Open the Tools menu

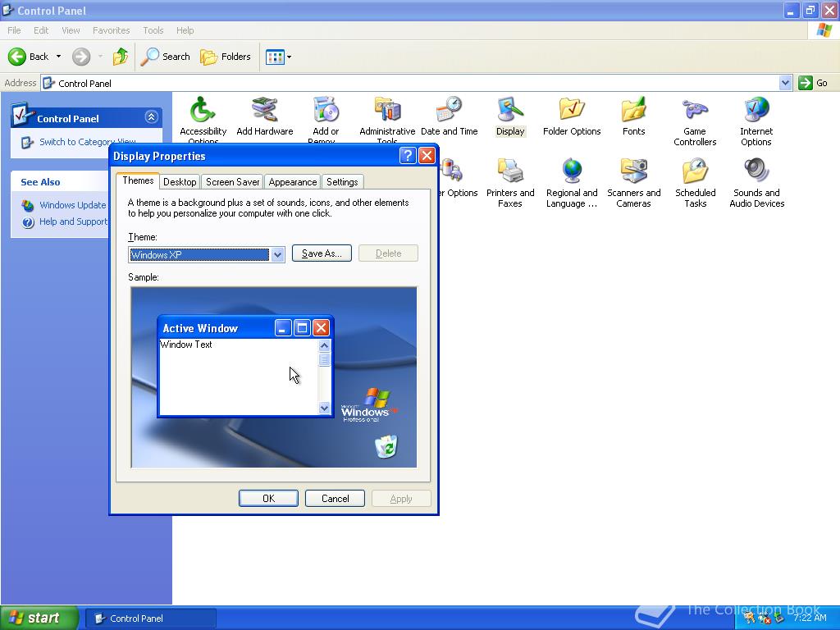pyautogui.click(x=153, y=30)
